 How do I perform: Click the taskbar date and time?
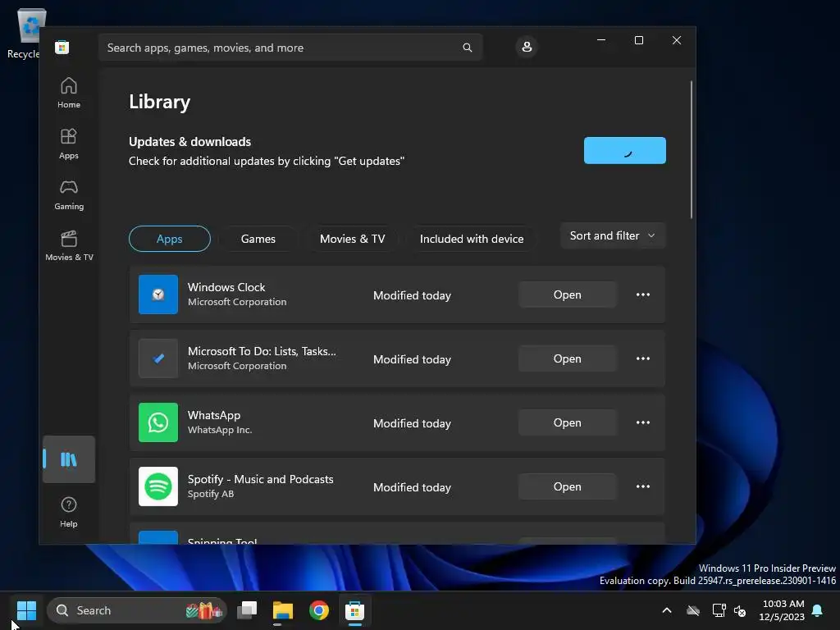pos(782,610)
